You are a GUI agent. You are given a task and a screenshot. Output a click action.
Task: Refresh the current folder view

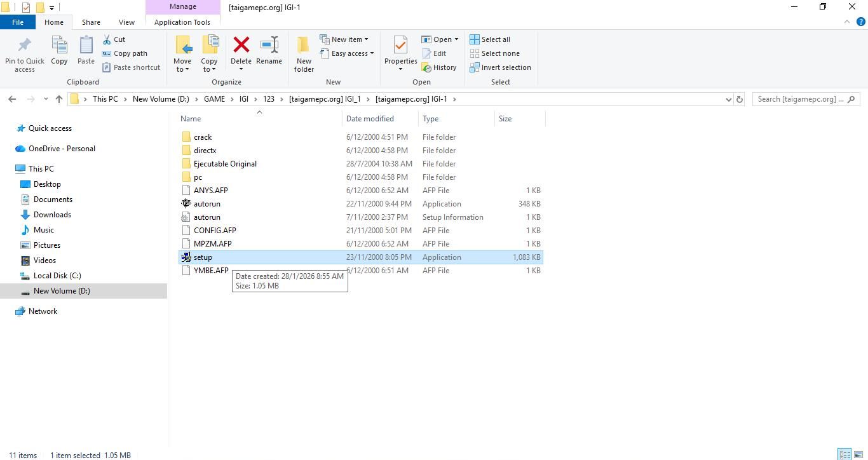pos(739,99)
